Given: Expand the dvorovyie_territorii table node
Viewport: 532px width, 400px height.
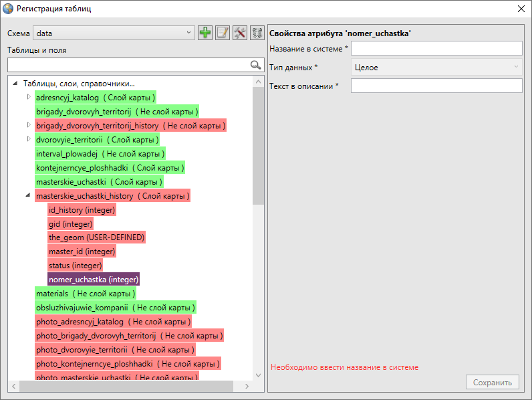Looking at the screenshot, I should click(28, 139).
